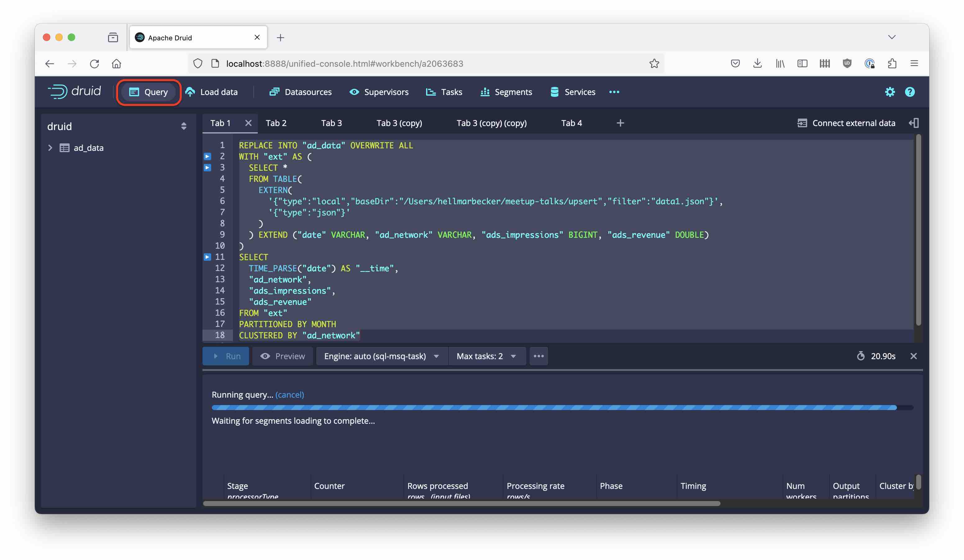Open the Segments view

coord(513,92)
